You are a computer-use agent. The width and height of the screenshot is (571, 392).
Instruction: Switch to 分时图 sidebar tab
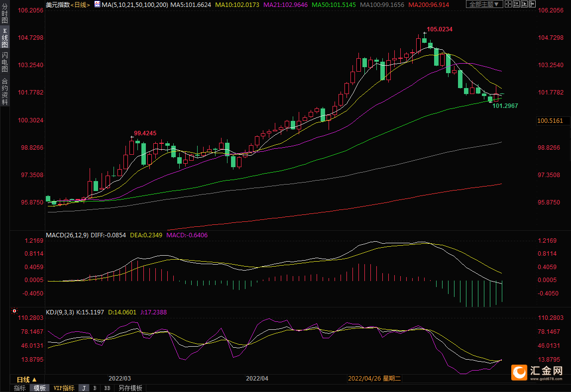5,13
